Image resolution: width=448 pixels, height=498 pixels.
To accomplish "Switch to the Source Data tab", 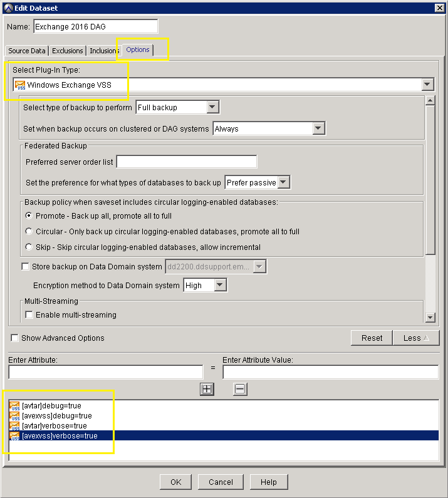I will pyautogui.click(x=27, y=51).
